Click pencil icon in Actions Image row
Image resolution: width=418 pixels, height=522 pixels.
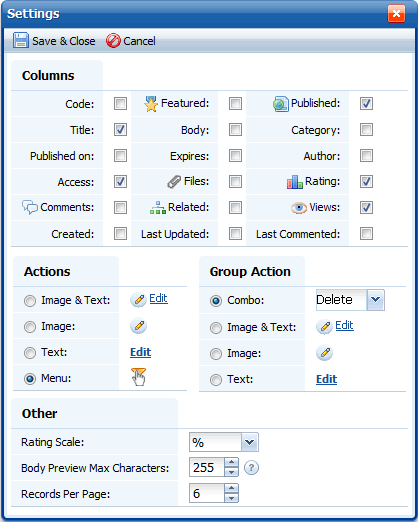pyautogui.click(x=138, y=326)
